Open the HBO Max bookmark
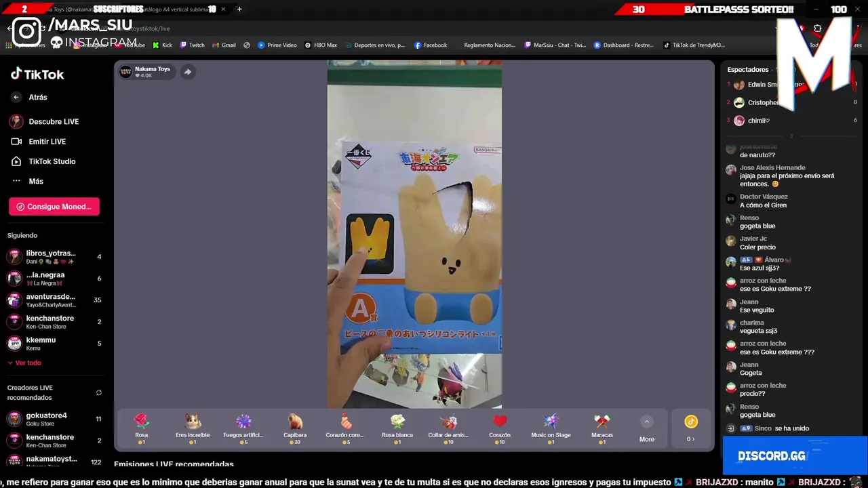 321,45
